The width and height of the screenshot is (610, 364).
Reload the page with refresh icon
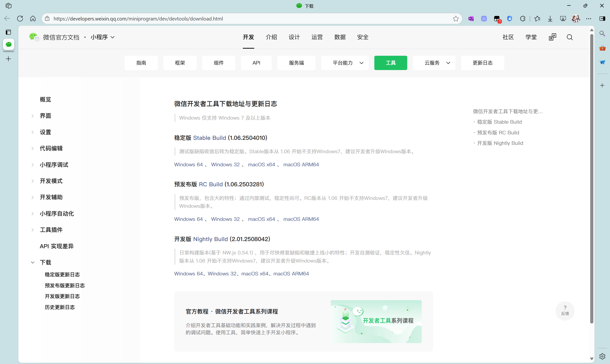click(x=20, y=19)
